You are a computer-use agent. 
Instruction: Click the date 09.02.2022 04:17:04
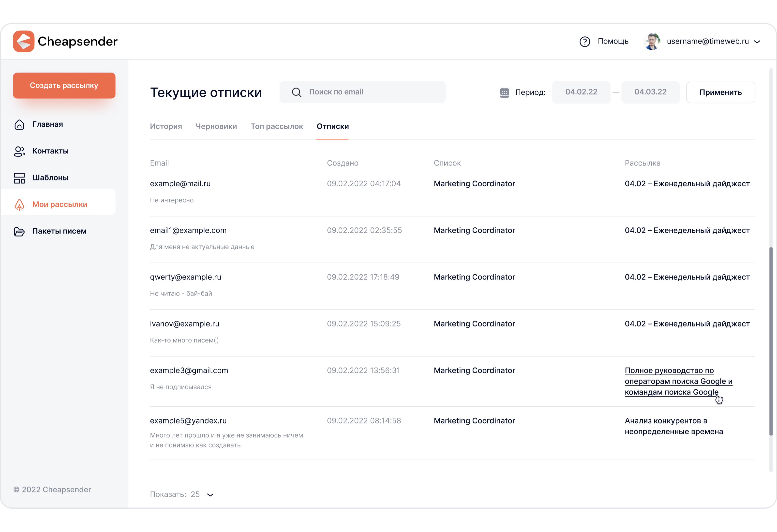pos(363,184)
